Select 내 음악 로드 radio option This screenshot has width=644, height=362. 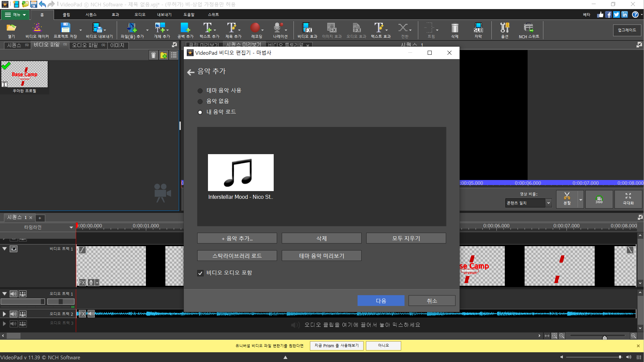tap(200, 112)
